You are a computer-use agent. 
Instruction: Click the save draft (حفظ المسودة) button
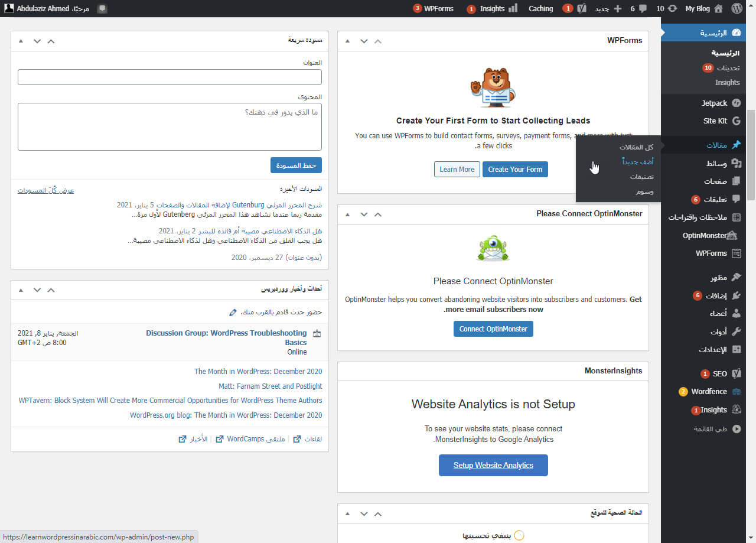coord(296,165)
